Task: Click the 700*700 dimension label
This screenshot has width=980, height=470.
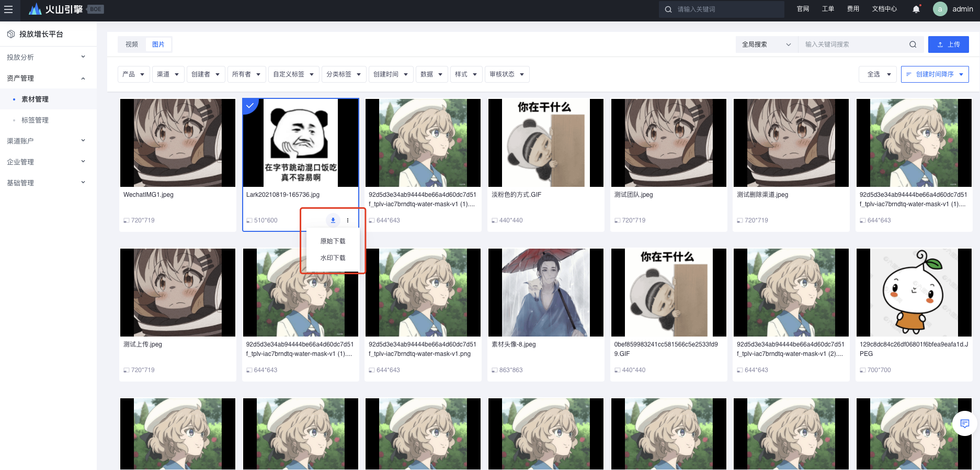Action: (x=879, y=370)
